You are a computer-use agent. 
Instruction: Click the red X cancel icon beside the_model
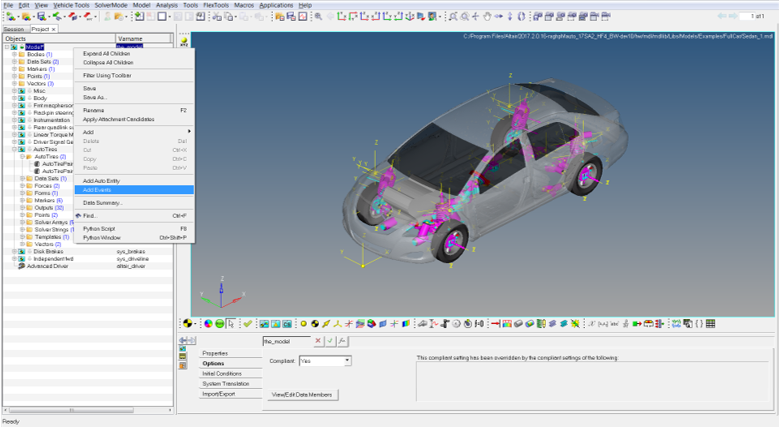[318, 341]
